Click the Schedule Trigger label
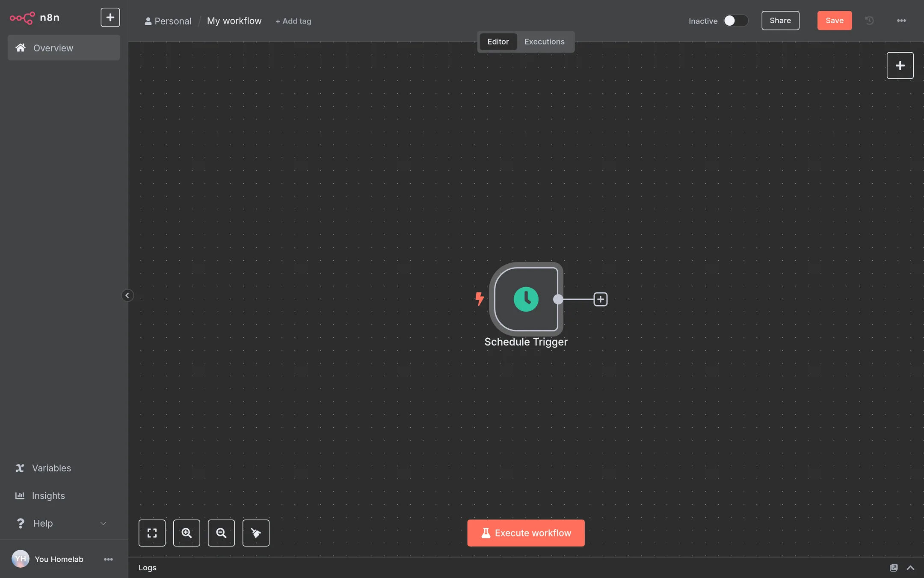924x578 pixels. (x=526, y=342)
